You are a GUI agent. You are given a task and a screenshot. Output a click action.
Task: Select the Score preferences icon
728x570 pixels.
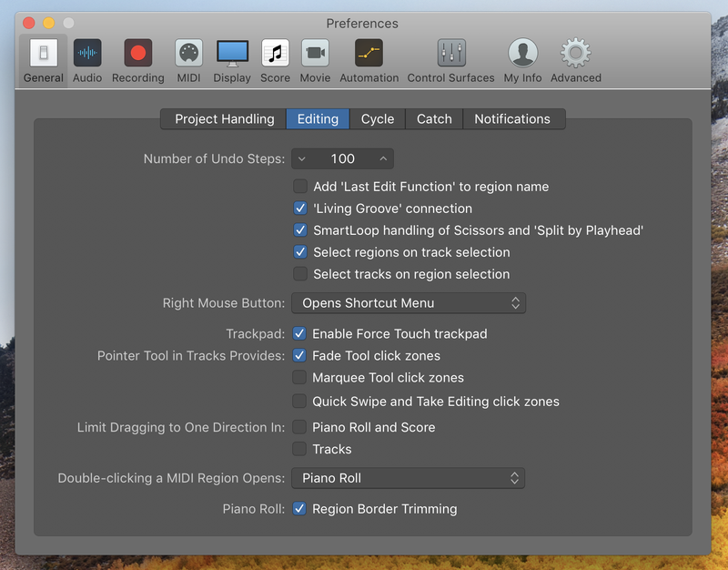coord(276,53)
